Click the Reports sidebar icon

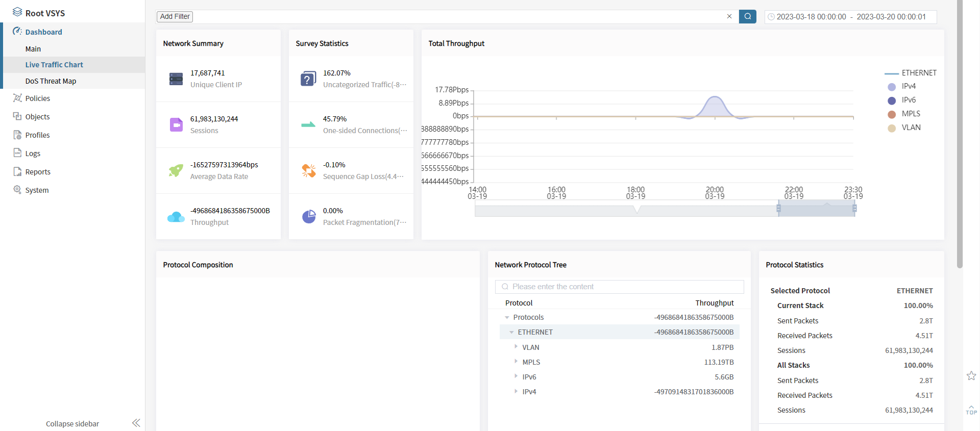(x=17, y=171)
